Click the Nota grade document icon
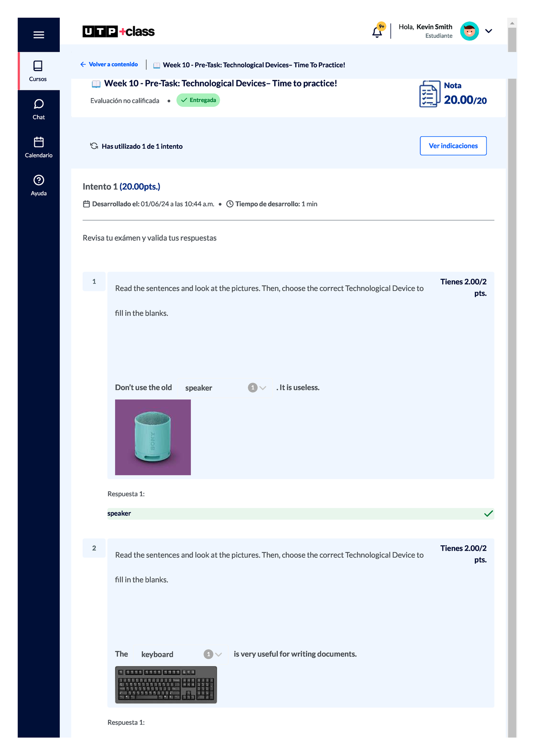This screenshot has width=535, height=756. coord(429,94)
